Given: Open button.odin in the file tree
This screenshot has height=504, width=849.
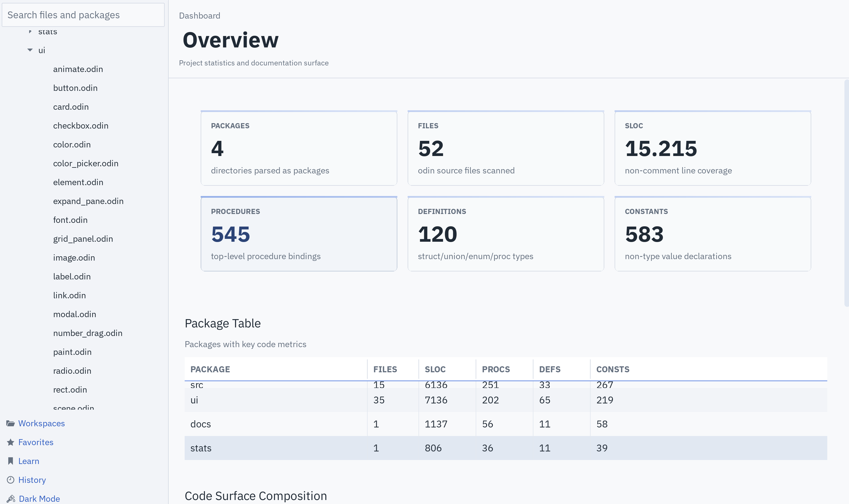Looking at the screenshot, I should (x=75, y=88).
